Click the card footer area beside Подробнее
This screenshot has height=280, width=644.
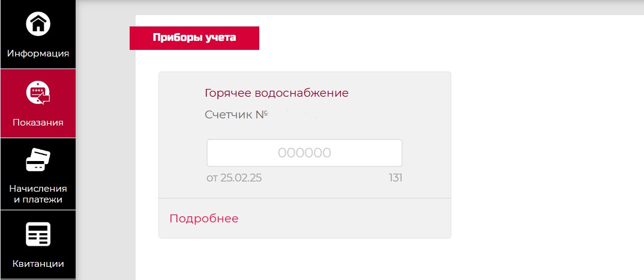(x=344, y=218)
